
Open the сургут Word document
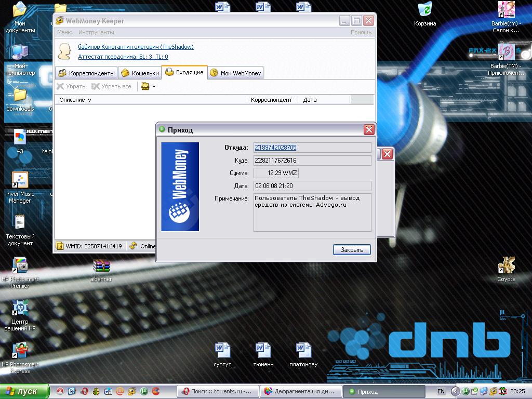(x=222, y=355)
